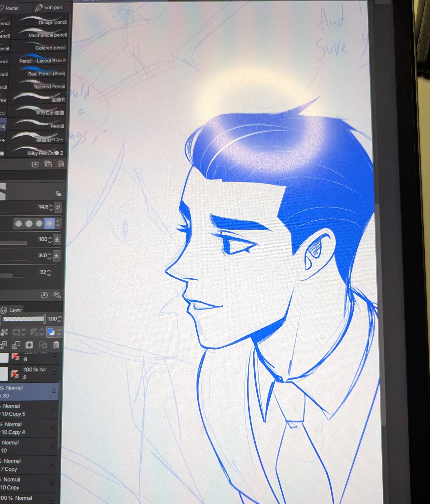This screenshot has height=504, width=430.
Task: Click the duplicate sub tool icon
Action: click(48, 164)
